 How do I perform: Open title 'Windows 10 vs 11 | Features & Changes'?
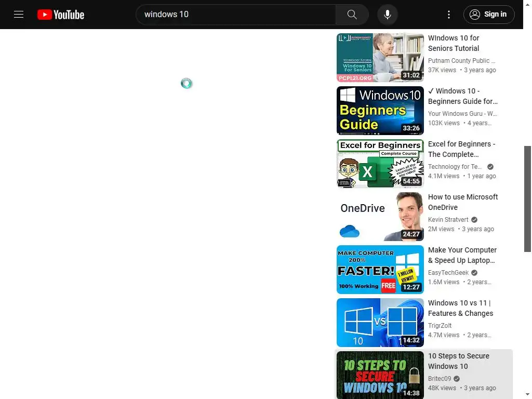460,308
